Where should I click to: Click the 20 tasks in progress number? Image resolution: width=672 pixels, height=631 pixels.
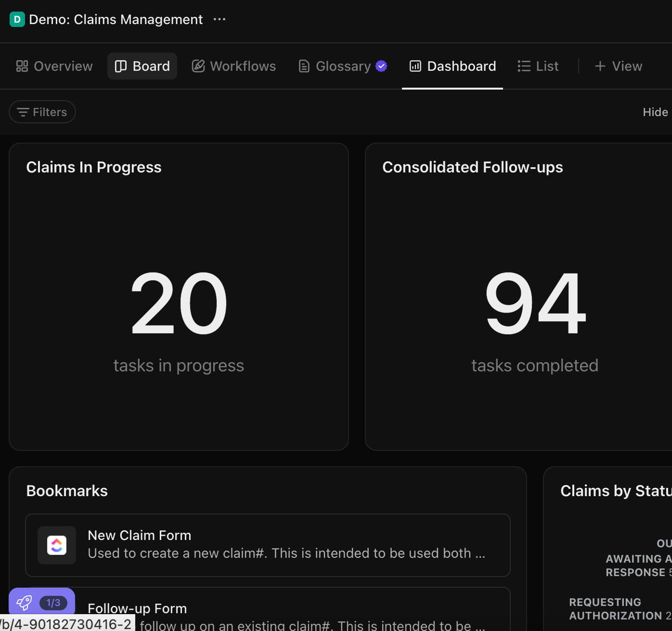coord(179,303)
